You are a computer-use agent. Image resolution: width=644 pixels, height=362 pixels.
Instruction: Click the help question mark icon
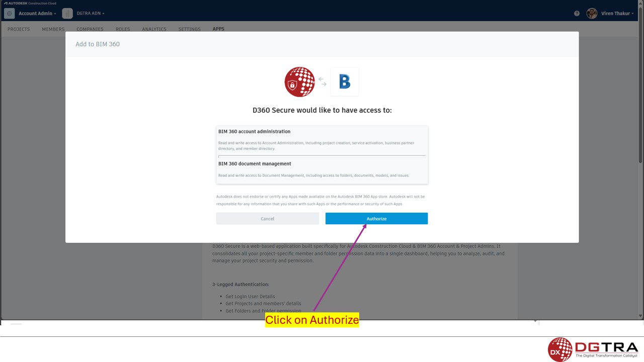(x=577, y=14)
